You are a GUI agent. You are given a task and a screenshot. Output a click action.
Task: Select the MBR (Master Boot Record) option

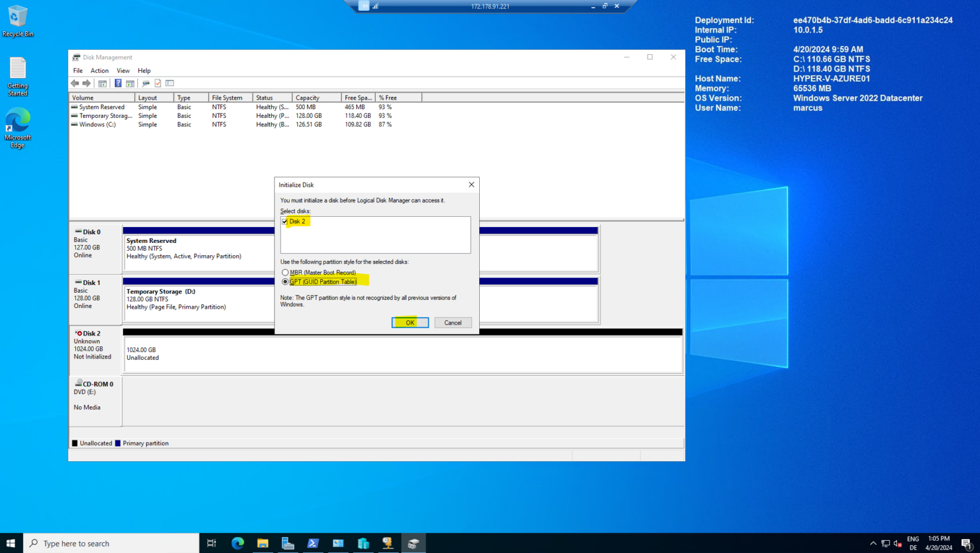(x=285, y=272)
